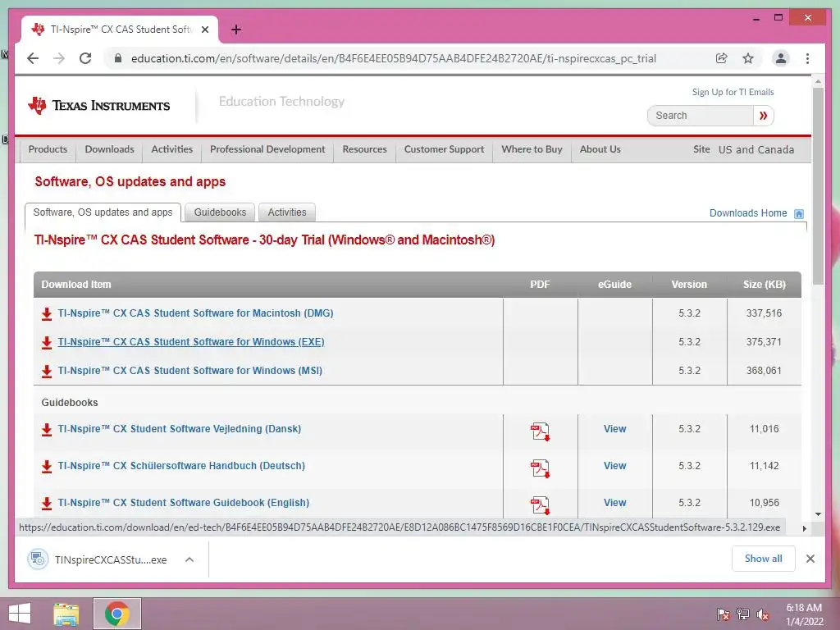This screenshot has height=630, width=840.
Task: Select Software, OS updates and apps tab
Action: coord(103,212)
